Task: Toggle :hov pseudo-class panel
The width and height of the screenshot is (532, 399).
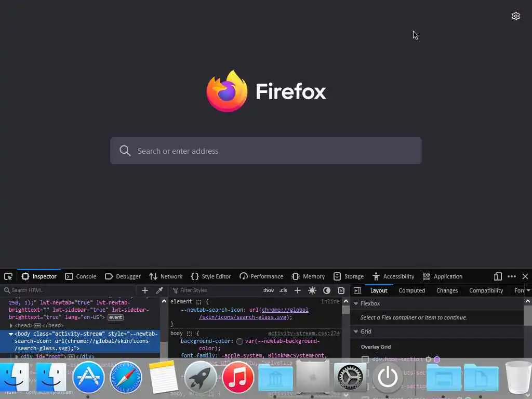Action: click(x=269, y=290)
